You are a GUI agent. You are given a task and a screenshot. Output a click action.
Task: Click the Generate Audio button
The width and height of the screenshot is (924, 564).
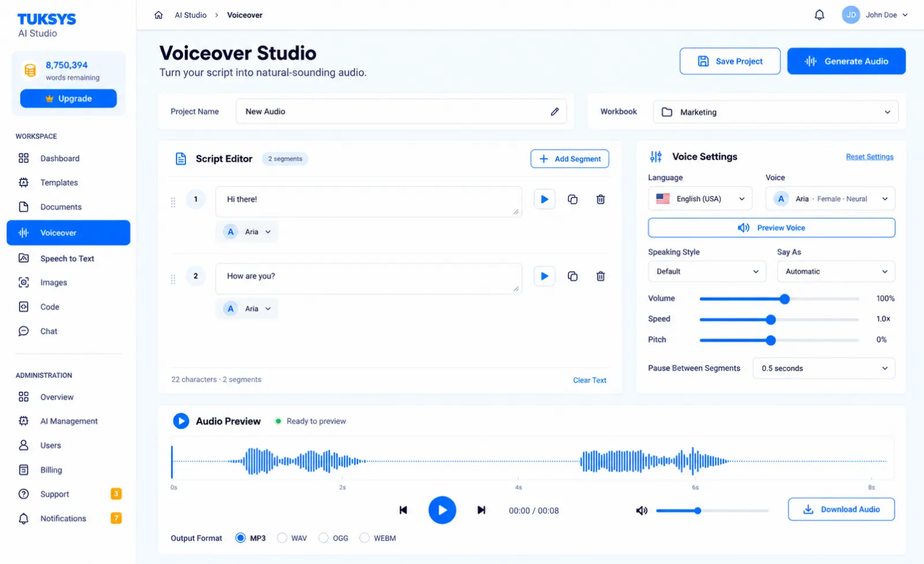846,61
